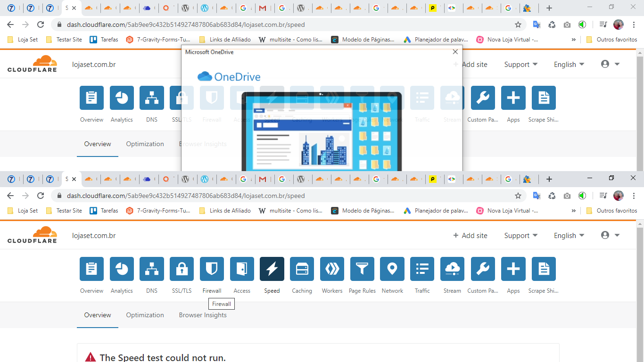
Task: Show hidden bookmarks chevron in lower browser window
Action: 574,211
